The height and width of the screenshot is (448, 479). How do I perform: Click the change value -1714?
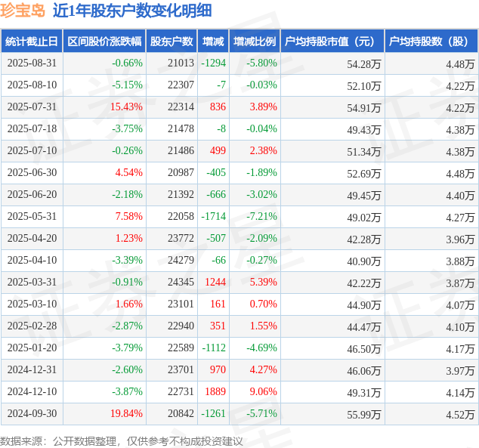pos(214,217)
